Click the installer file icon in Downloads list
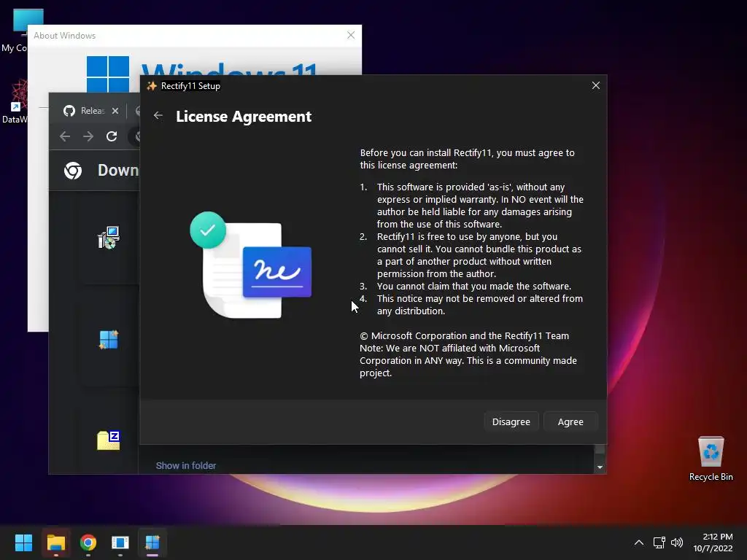The image size is (747, 560). tap(109, 238)
